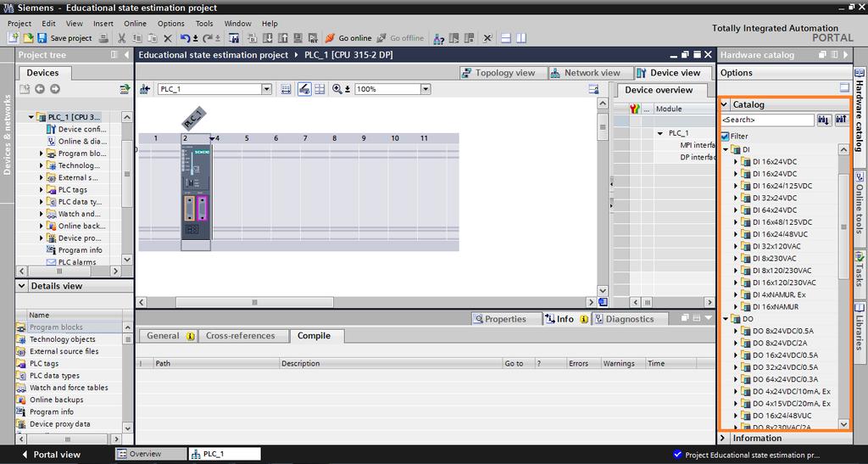Collapse the PLC_1 node in Project tree
This screenshot has height=464, width=868.
(31, 117)
